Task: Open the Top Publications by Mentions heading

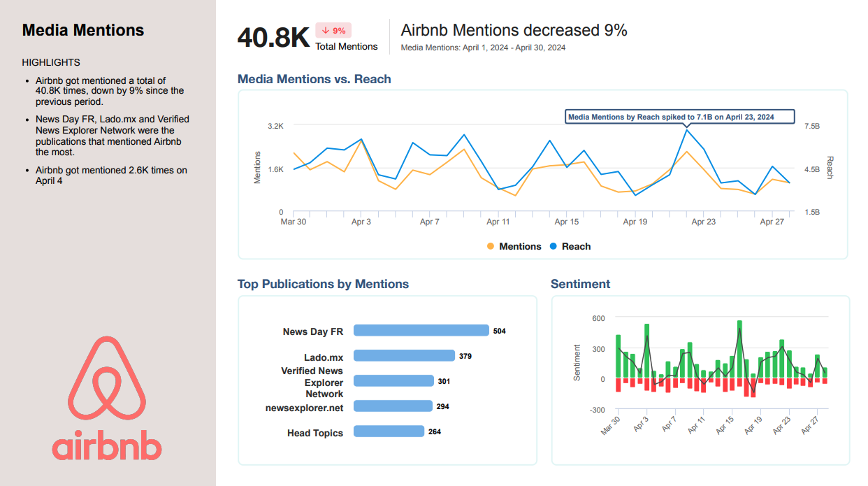Action: coord(323,284)
